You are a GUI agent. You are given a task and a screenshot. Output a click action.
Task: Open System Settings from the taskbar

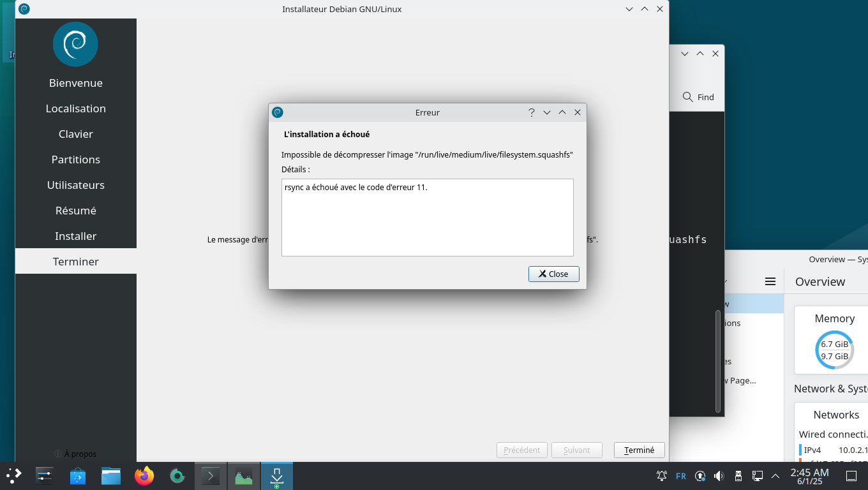coord(44,475)
